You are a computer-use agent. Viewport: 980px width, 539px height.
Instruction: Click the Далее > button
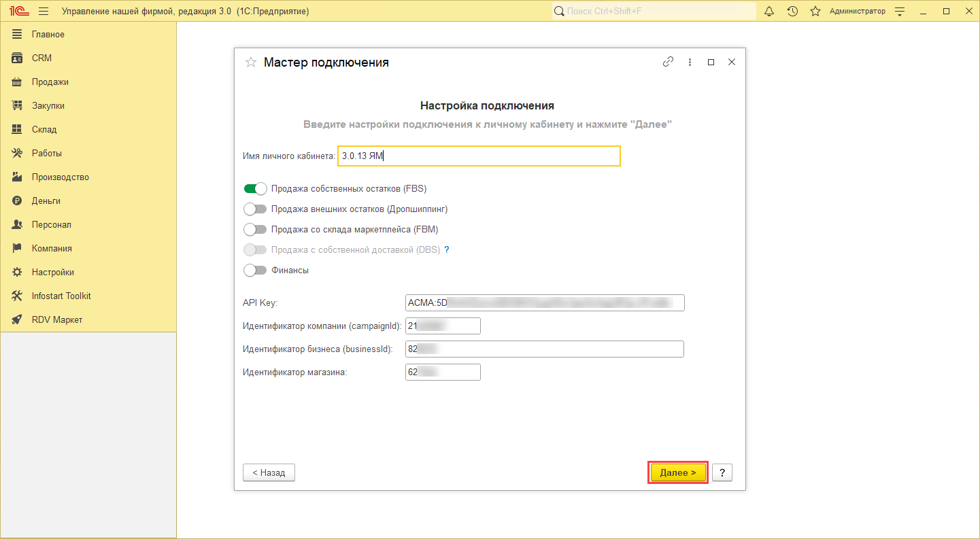[678, 472]
